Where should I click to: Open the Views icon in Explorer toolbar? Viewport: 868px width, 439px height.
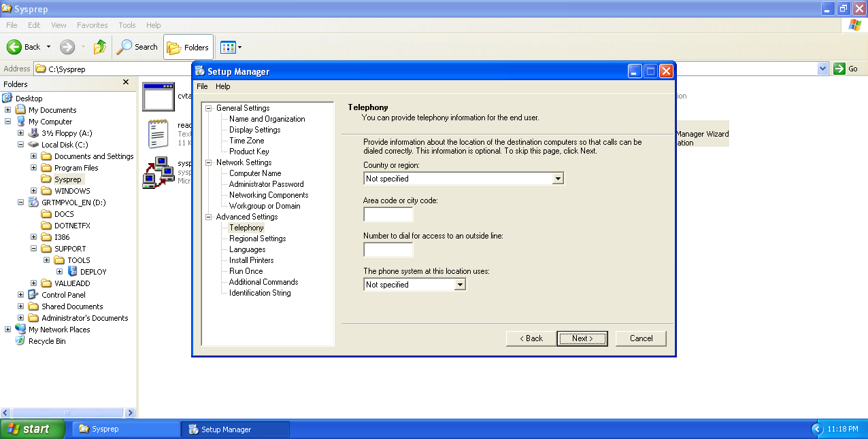point(227,47)
